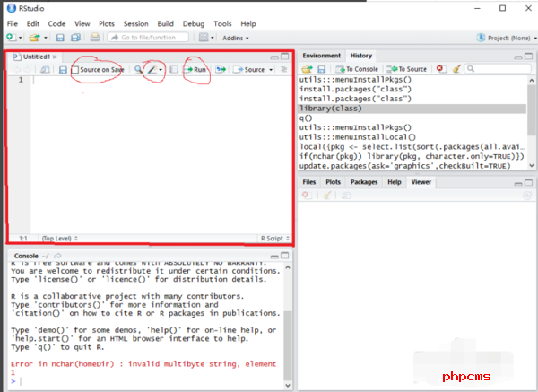Click the History search field
The height and width of the screenshot is (392, 538).
498,69
